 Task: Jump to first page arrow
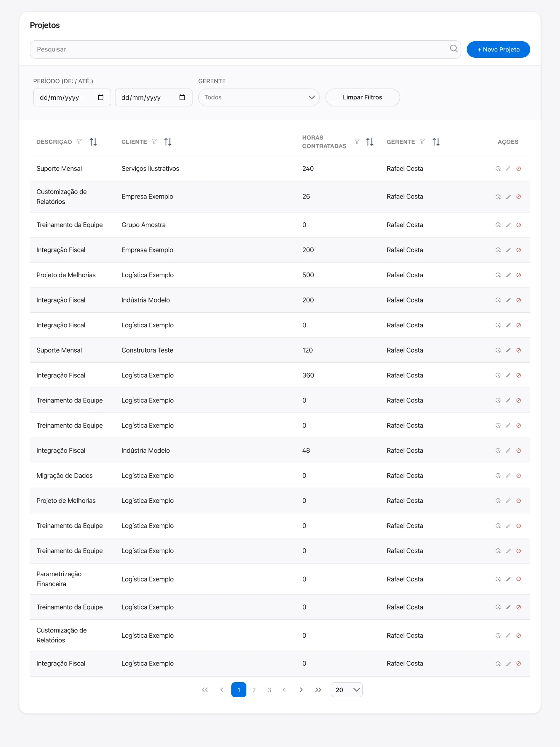coord(205,690)
